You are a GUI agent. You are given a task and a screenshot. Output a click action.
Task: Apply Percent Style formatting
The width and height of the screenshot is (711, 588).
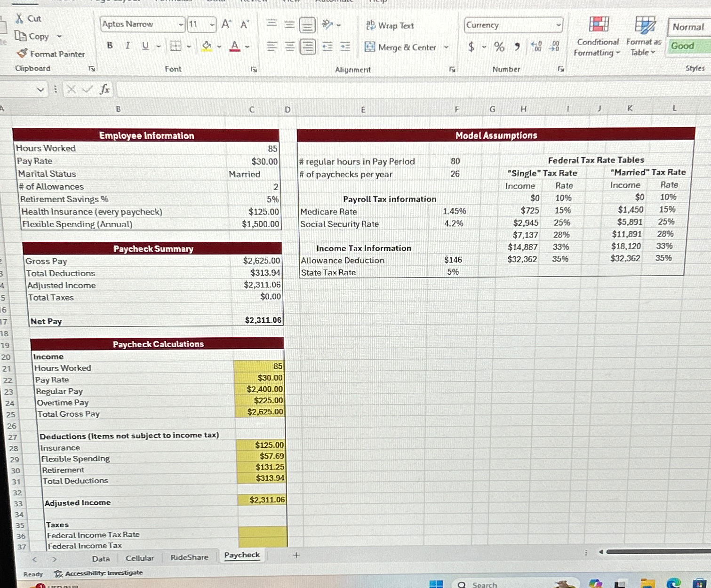pos(500,47)
